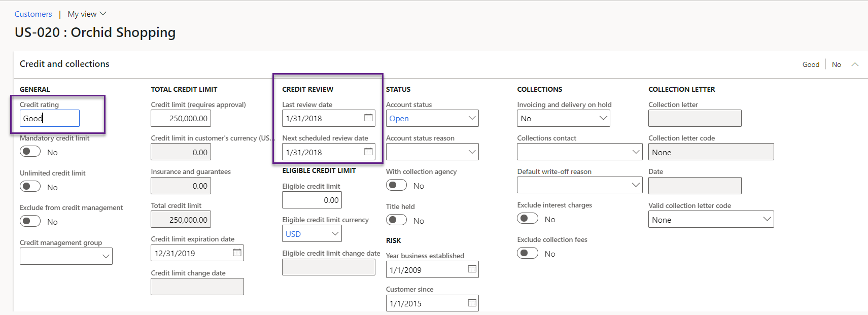This screenshot has height=315, width=868.
Task: Click the Good summary value in header
Action: (x=811, y=64)
